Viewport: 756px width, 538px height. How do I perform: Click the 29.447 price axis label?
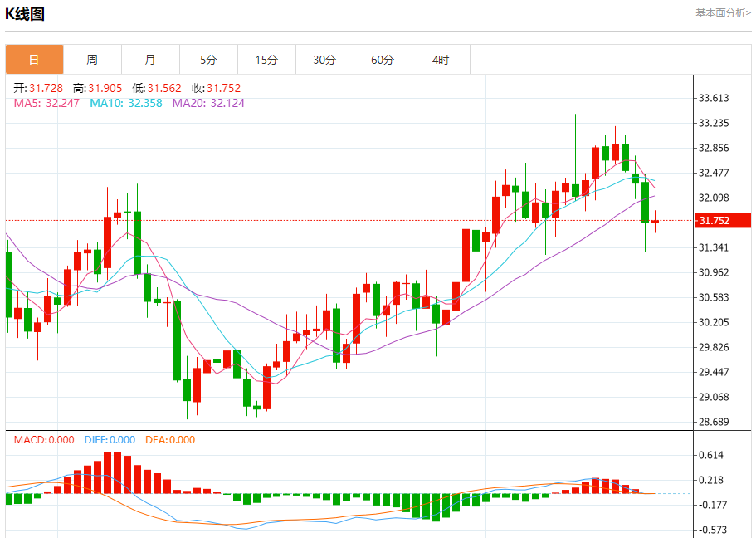(x=714, y=372)
